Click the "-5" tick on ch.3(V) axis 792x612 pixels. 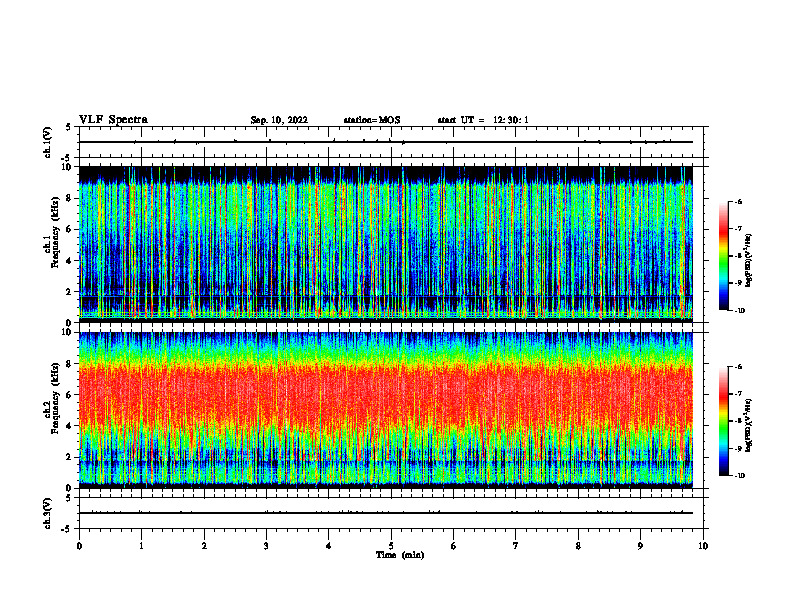[x=66, y=529]
